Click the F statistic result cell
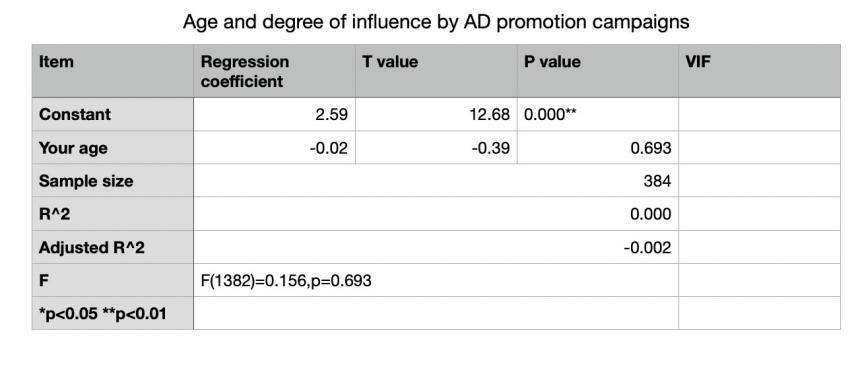Viewport: 858px width, 366px height. [x=436, y=280]
